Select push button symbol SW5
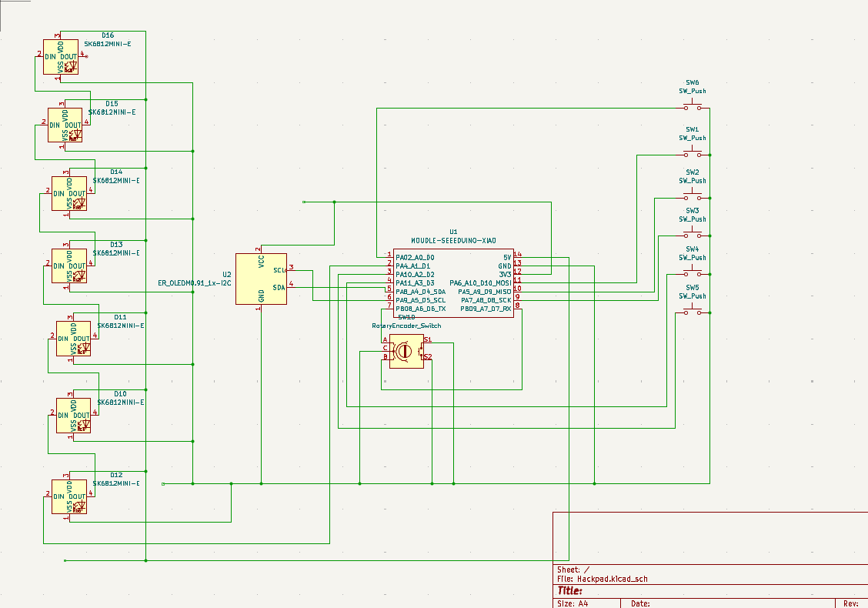868x608 pixels. [x=692, y=310]
